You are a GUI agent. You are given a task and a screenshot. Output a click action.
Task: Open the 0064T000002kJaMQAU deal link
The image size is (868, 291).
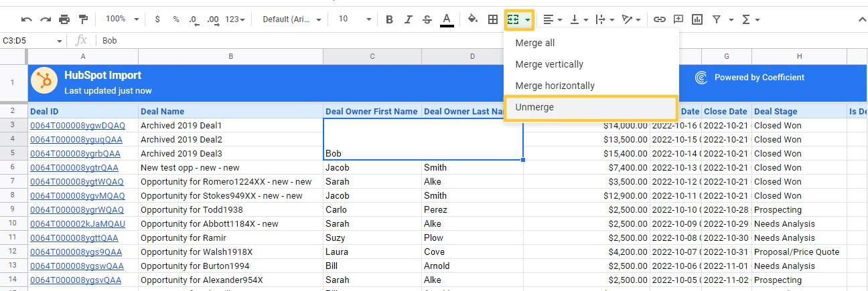tap(77, 223)
